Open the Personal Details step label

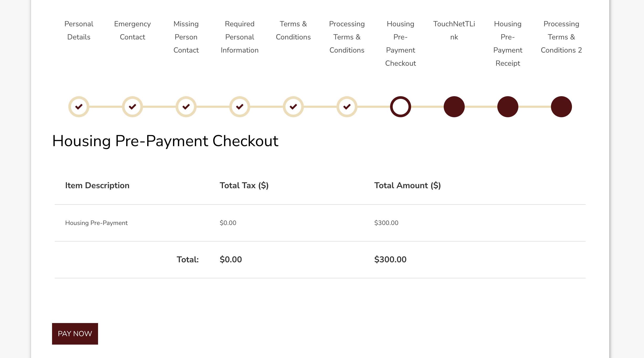pos(79,30)
